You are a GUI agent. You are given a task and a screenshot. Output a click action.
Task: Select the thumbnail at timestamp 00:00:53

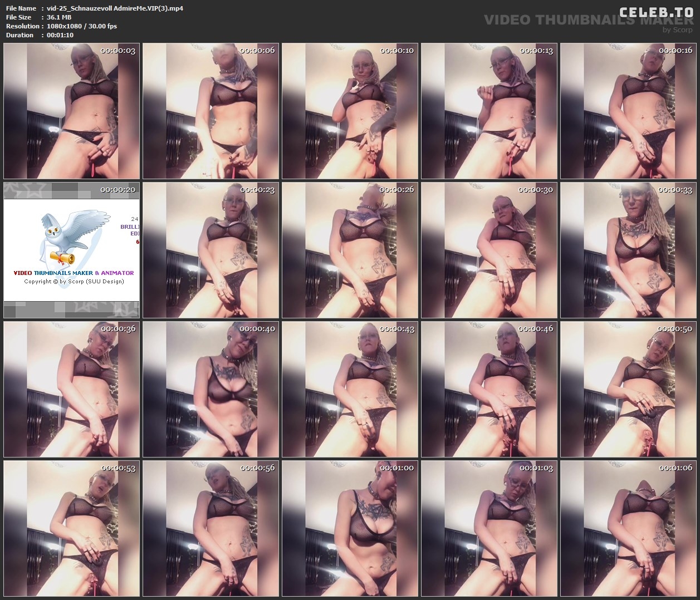pyautogui.click(x=71, y=529)
